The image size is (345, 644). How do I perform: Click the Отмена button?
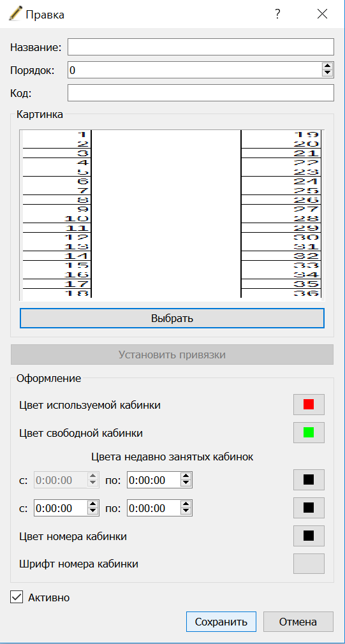[298, 622]
